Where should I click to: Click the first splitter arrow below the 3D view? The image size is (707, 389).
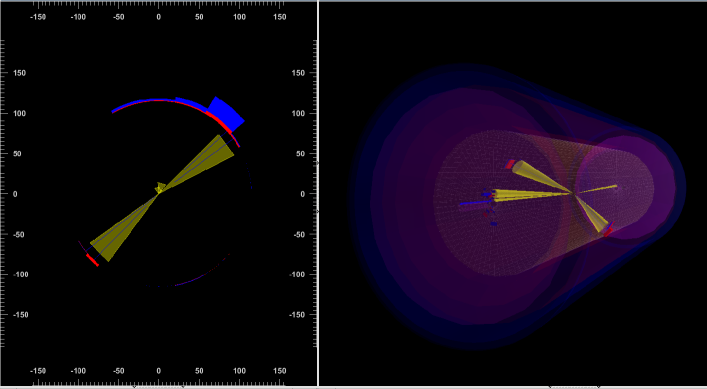tap(550, 386)
